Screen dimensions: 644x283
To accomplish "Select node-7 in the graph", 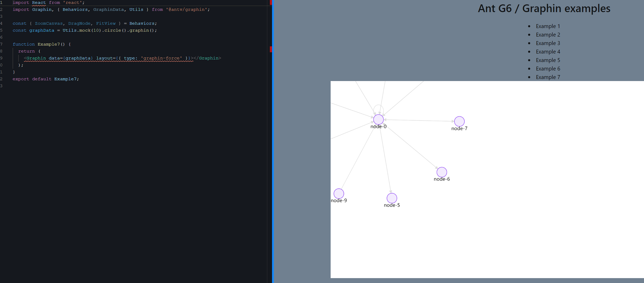I will tap(459, 121).
